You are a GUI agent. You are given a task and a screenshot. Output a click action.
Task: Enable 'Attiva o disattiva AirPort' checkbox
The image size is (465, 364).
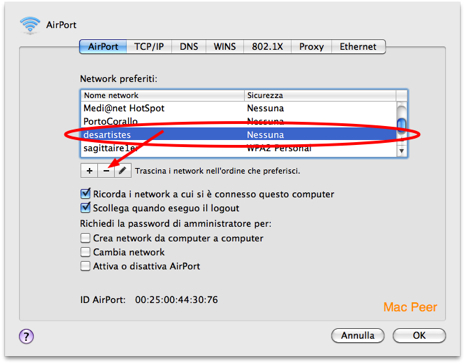pyautogui.click(x=85, y=266)
